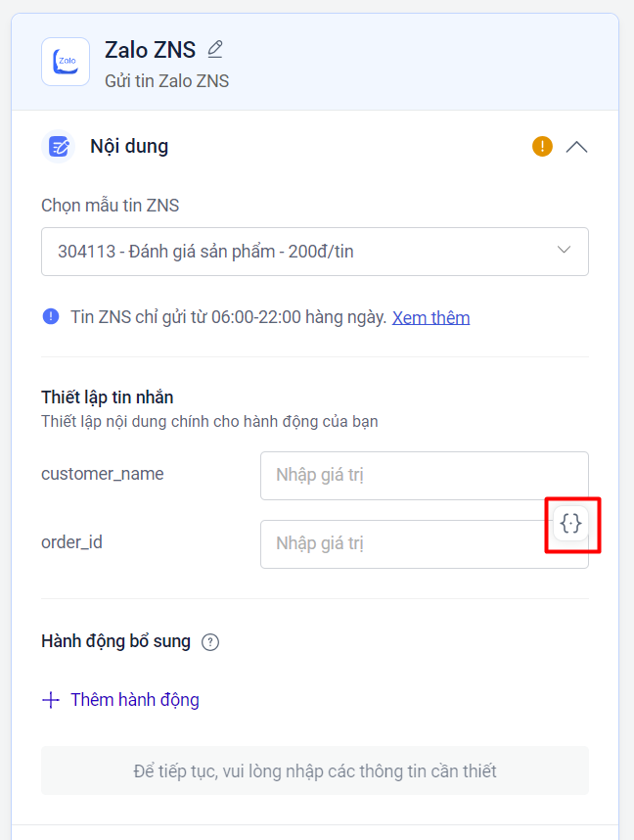Click the Zalo logo icon

click(x=66, y=62)
